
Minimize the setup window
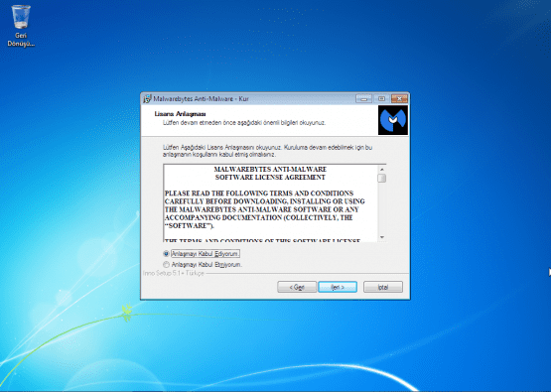pyautogui.click(x=363, y=98)
